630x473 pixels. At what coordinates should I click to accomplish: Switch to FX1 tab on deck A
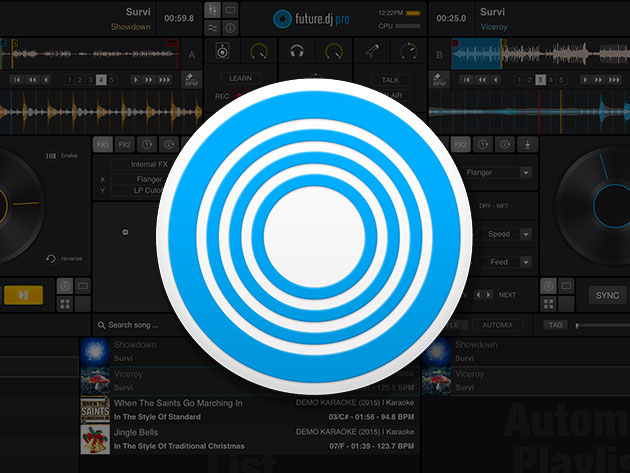pos(103,144)
